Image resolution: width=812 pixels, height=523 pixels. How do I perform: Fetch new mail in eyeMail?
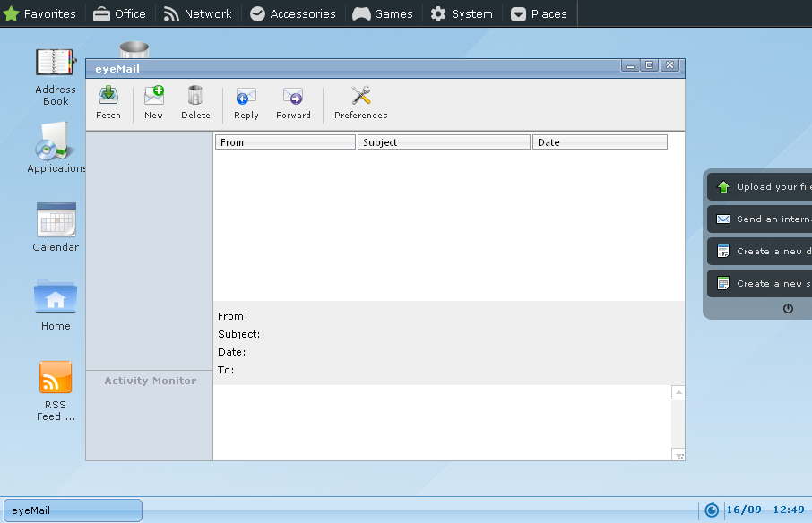click(x=108, y=102)
